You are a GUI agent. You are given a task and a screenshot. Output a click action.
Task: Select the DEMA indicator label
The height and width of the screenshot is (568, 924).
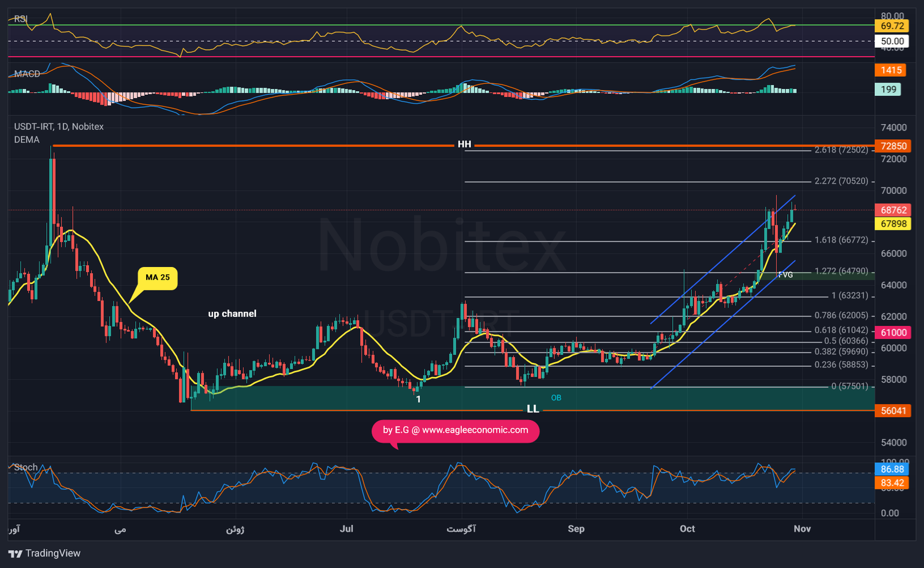(27, 140)
